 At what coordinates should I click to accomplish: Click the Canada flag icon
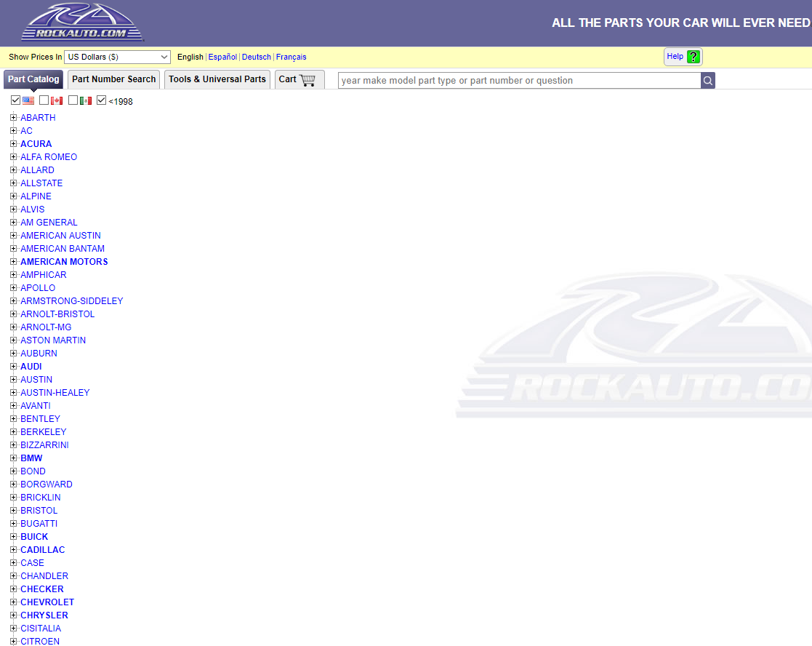point(57,100)
